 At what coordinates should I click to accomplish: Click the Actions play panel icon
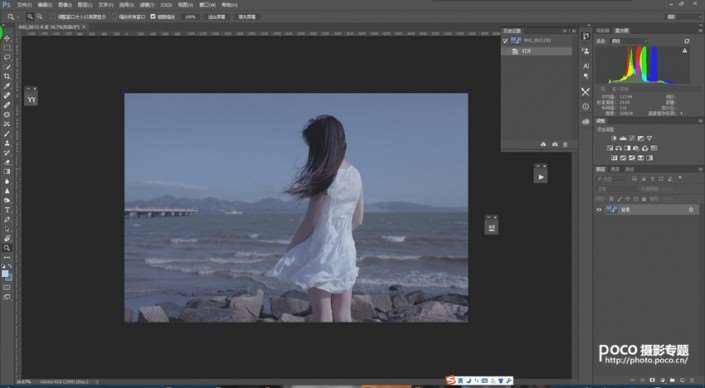tap(540, 177)
